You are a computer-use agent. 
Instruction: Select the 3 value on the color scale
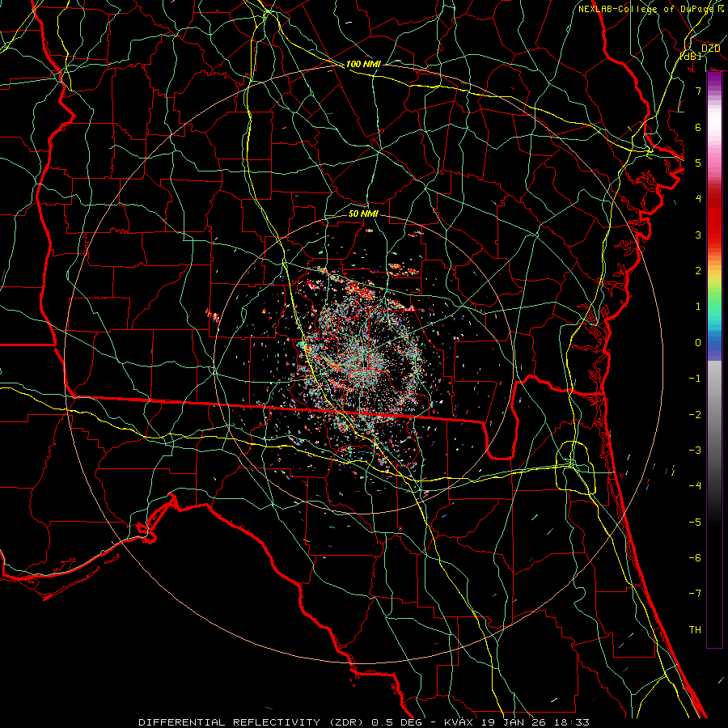[x=698, y=235]
